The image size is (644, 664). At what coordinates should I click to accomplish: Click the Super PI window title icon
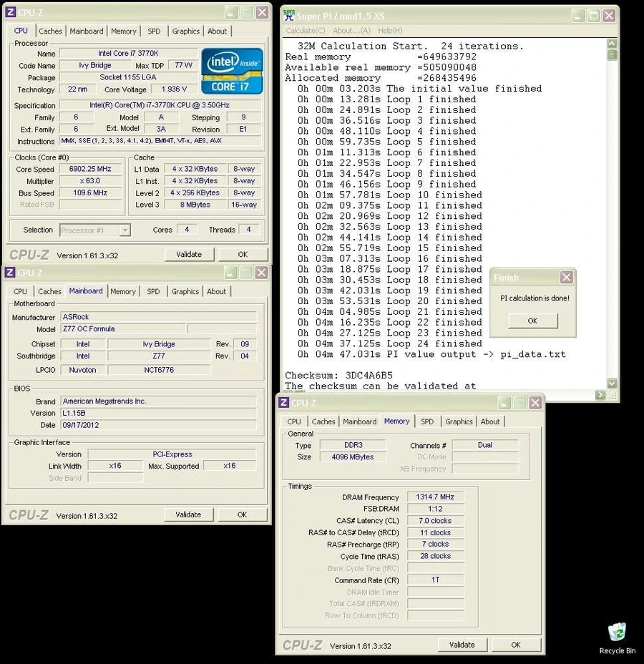[x=289, y=16]
